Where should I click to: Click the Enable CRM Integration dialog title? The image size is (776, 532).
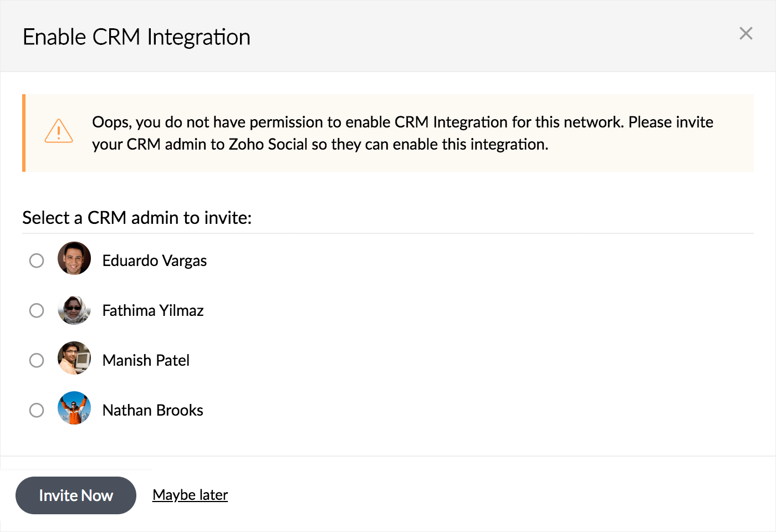click(136, 37)
